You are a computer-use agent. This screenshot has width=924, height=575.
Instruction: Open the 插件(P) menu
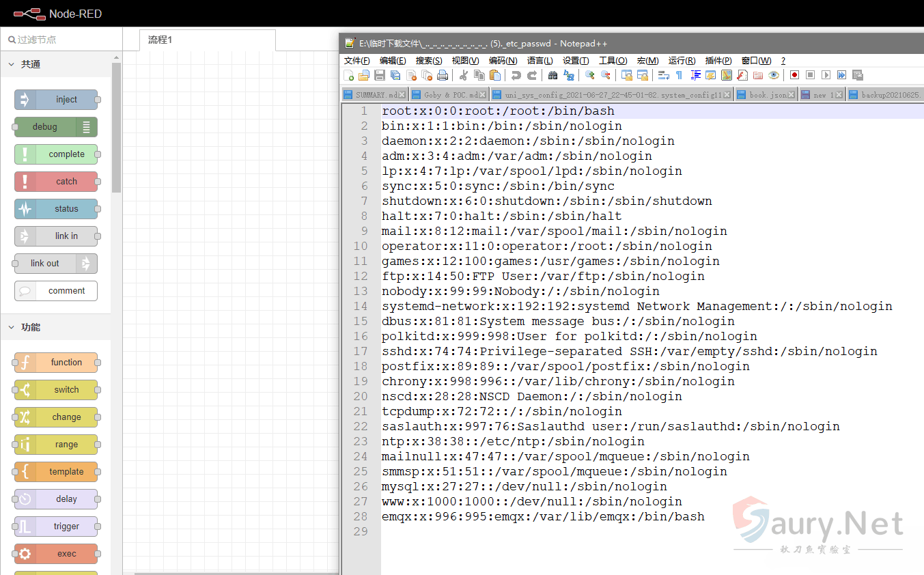tap(718, 61)
